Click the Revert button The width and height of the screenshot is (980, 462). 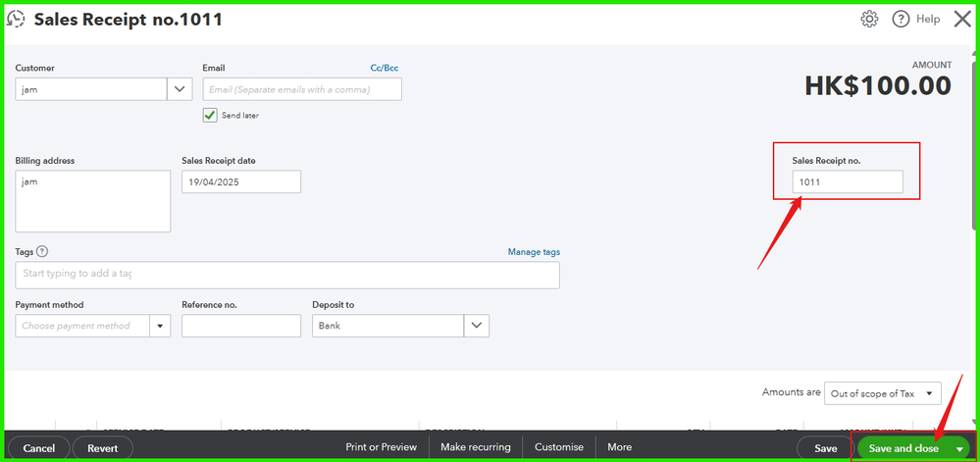[103, 448]
